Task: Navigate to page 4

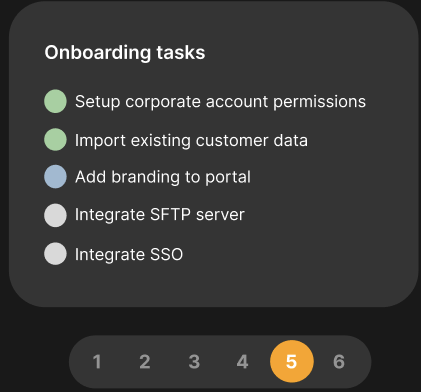Action: click(242, 362)
